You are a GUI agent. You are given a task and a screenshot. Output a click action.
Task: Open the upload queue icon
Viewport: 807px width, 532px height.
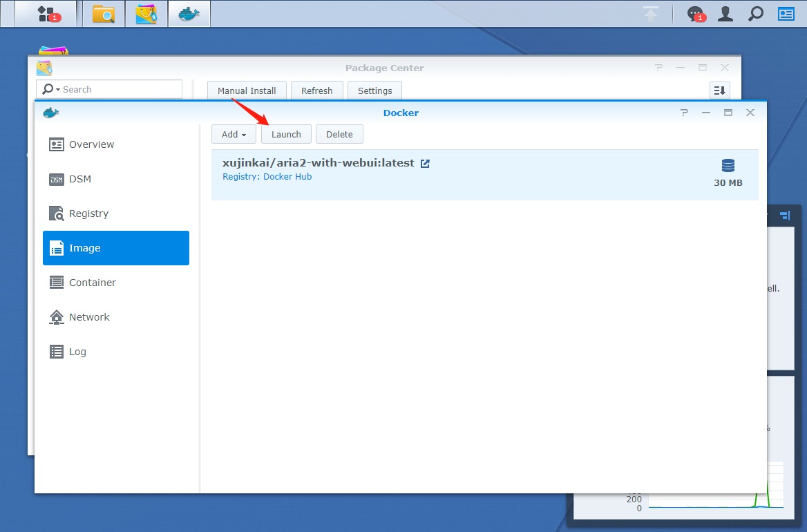click(x=651, y=14)
